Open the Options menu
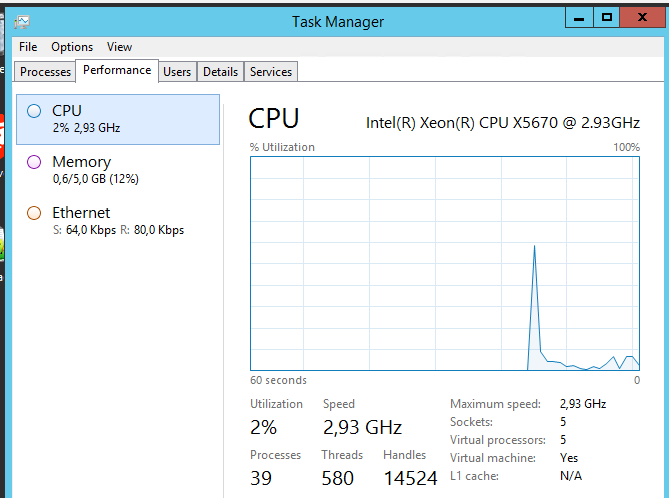 (x=72, y=47)
